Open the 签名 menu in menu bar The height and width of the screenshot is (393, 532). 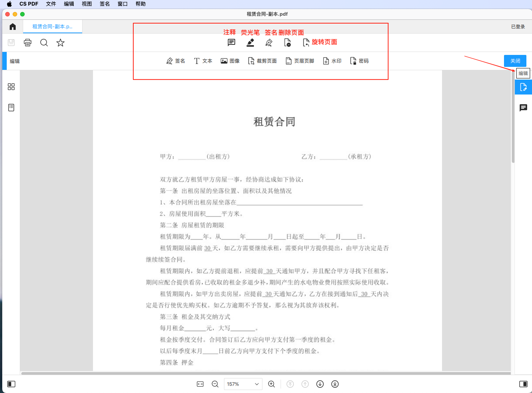[x=105, y=4]
